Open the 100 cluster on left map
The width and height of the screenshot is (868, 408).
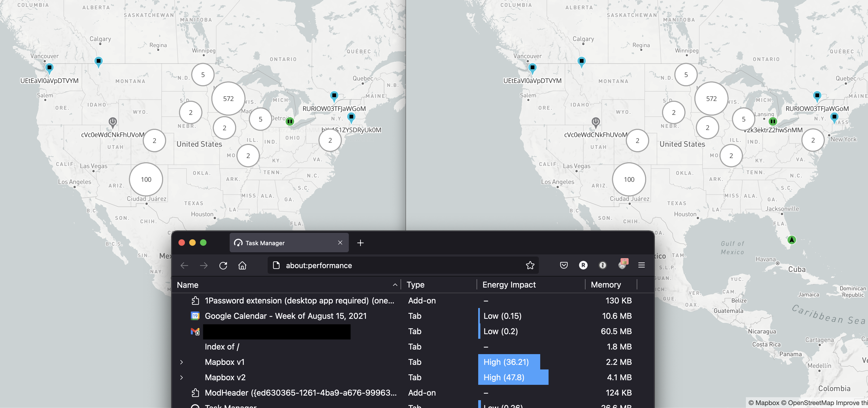tap(146, 179)
